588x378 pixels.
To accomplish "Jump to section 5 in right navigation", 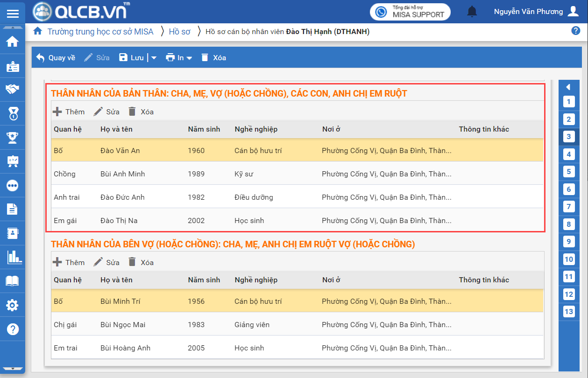I will click(568, 172).
